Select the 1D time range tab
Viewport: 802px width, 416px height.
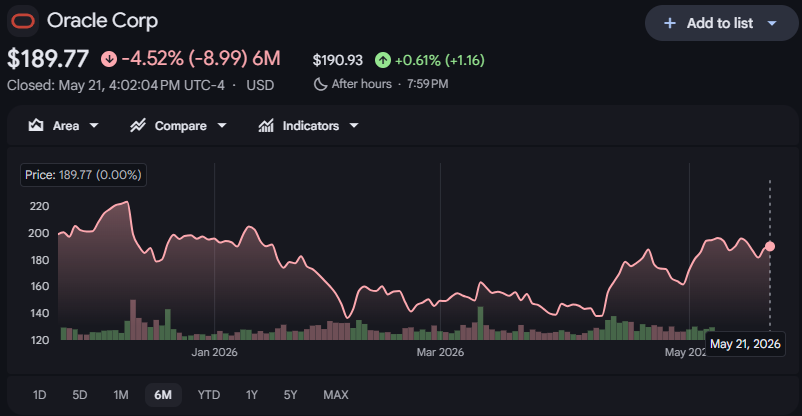[39, 395]
